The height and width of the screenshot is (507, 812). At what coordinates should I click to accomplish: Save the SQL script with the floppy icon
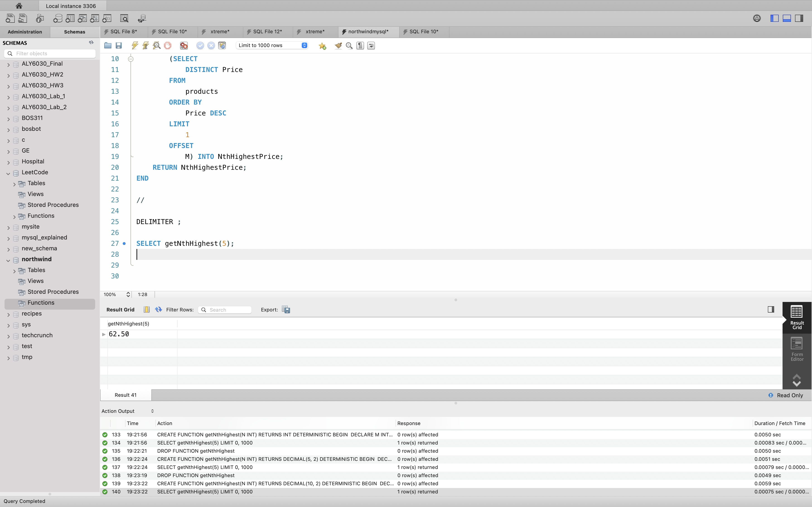click(x=119, y=45)
